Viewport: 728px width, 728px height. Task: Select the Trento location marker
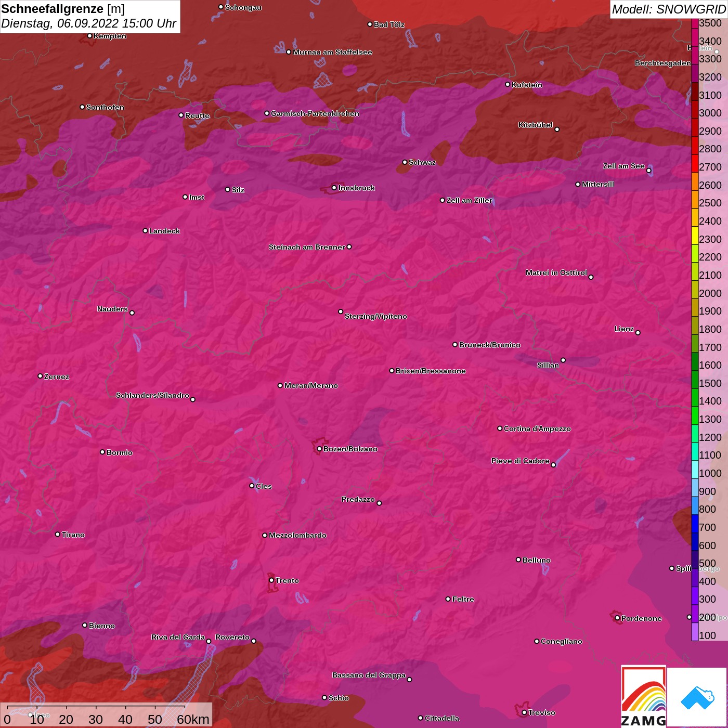(271, 580)
